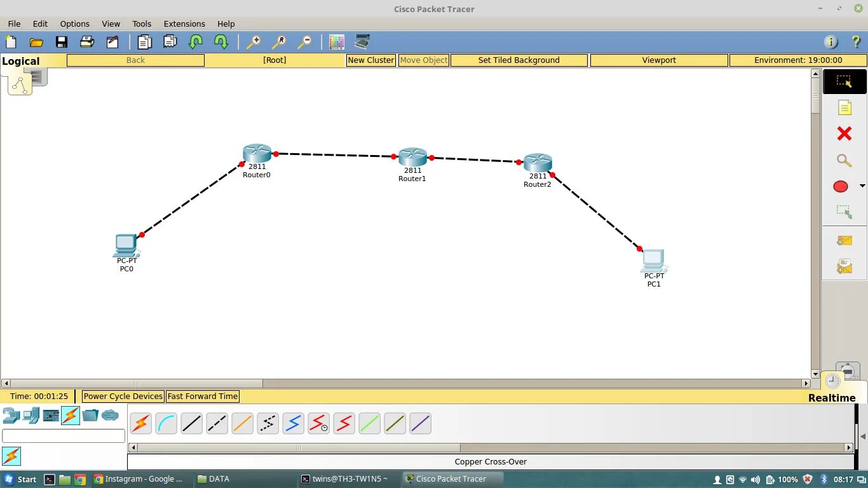Open the File menu
Viewport: 868px width, 488px height.
click(x=14, y=24)
